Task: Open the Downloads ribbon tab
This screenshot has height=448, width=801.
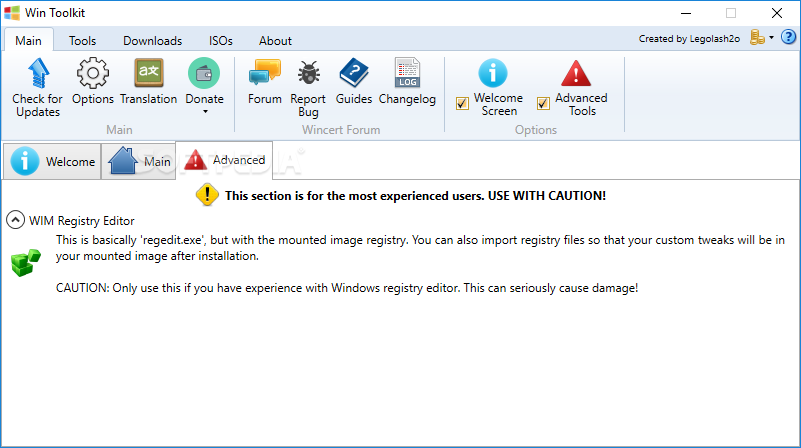Action: 152,40
